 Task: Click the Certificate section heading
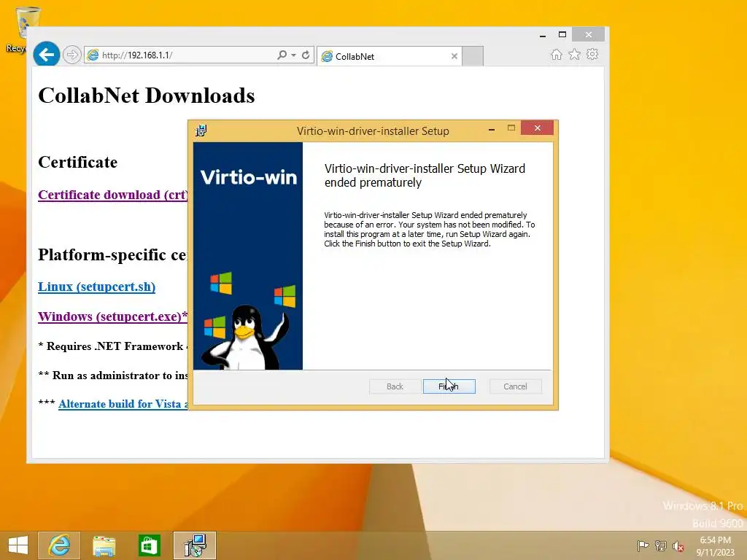pos(77,162)
